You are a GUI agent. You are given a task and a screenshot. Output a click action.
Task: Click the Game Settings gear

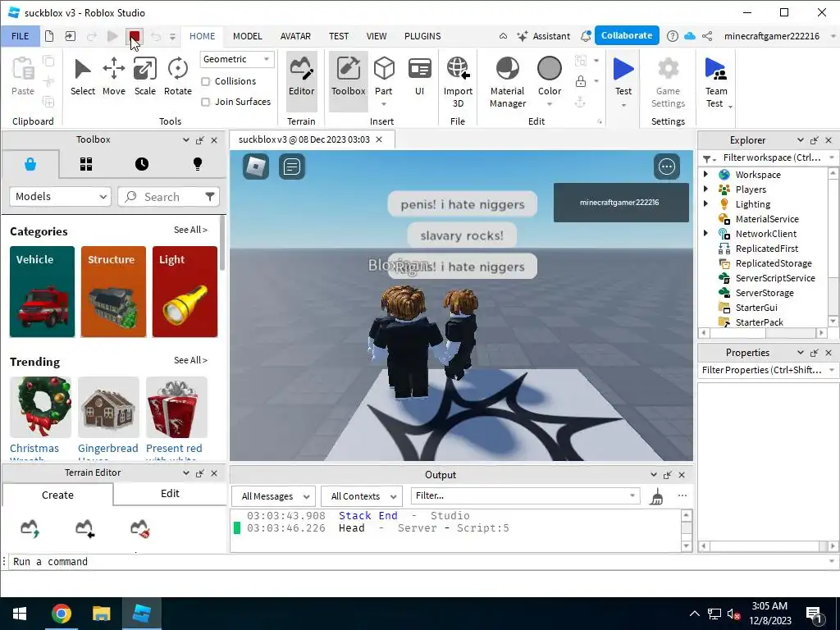click(x=668, y=83)
